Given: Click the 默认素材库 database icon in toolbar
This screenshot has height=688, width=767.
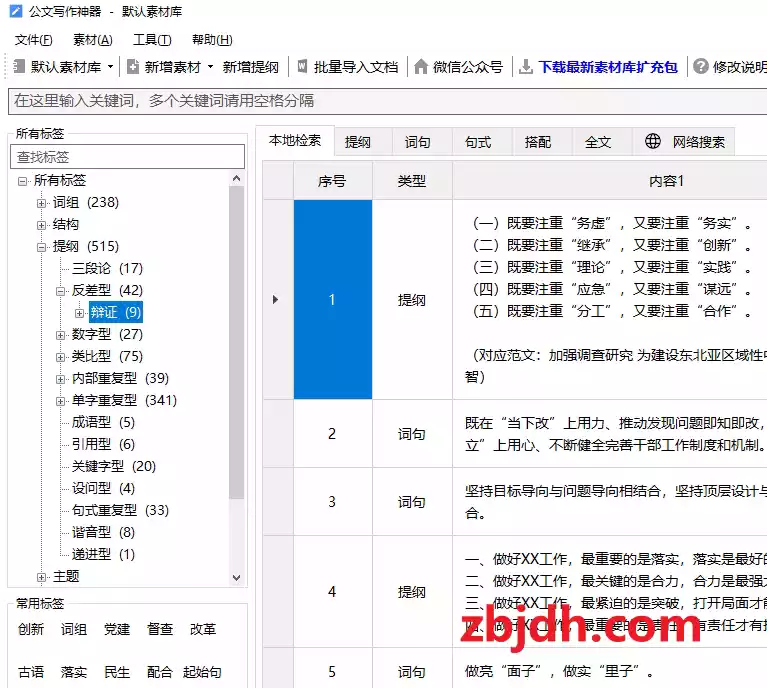Looking at the screenshot, I should pyautogui.click(x=19, y=67).
